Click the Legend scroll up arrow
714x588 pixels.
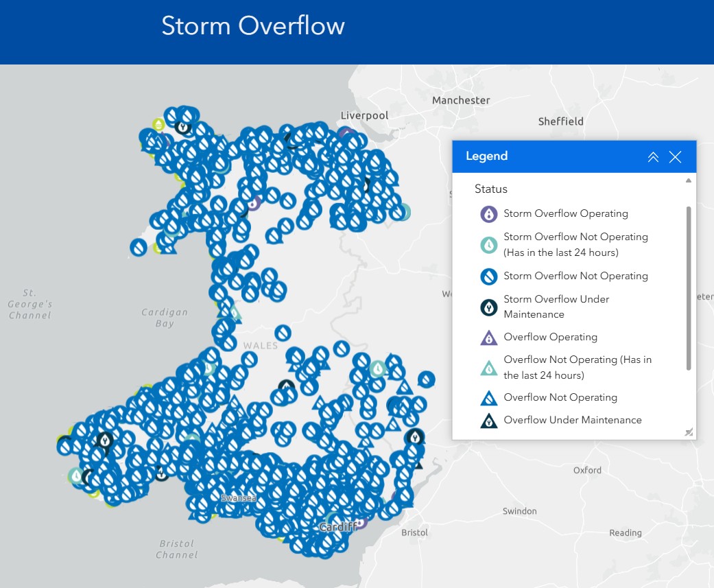pos(689,180)
